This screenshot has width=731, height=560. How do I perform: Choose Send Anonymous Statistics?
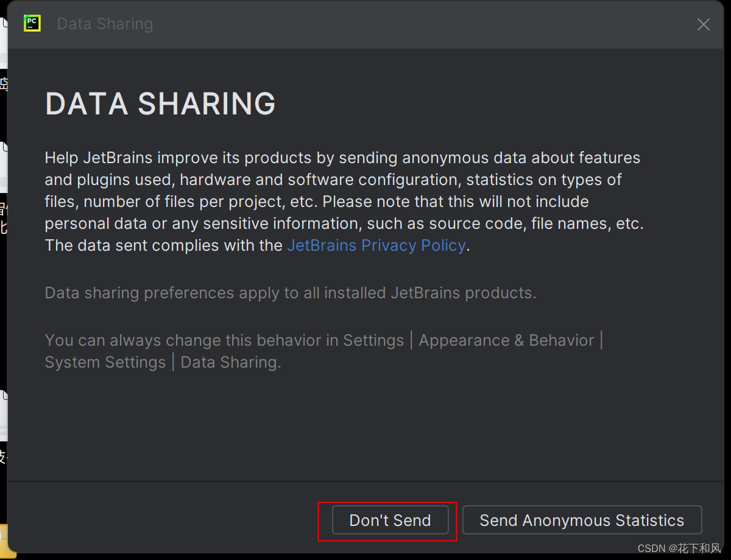pos(582,520)
